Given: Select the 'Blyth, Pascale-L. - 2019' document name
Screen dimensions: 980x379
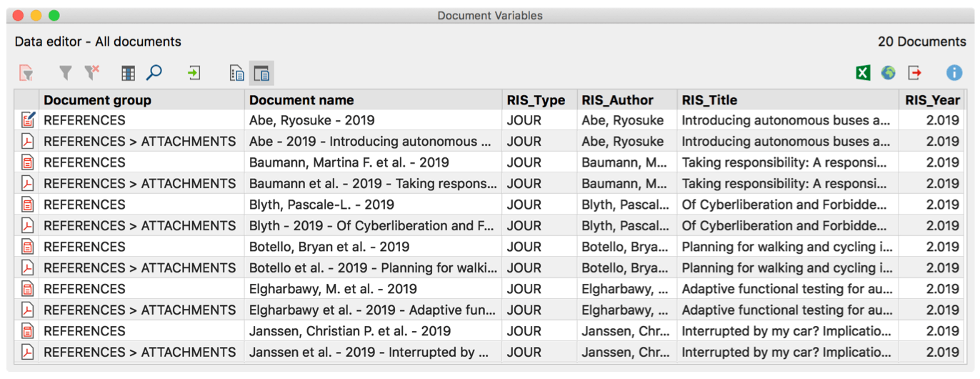Looking at the screenshot, I should pos(321,205).
